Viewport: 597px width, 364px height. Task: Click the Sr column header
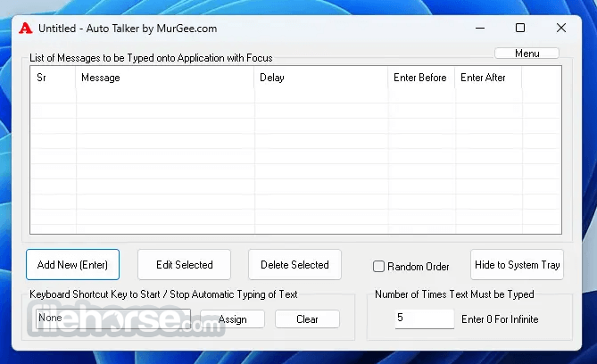[x=53, y=78]
